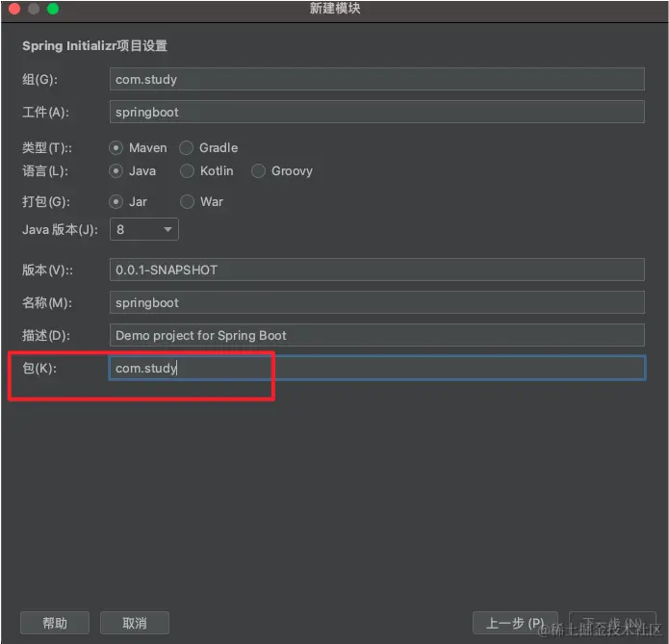Click the Java 版本(J): label
This screenshot has width=669, height=644.
[x=60, y=230]
